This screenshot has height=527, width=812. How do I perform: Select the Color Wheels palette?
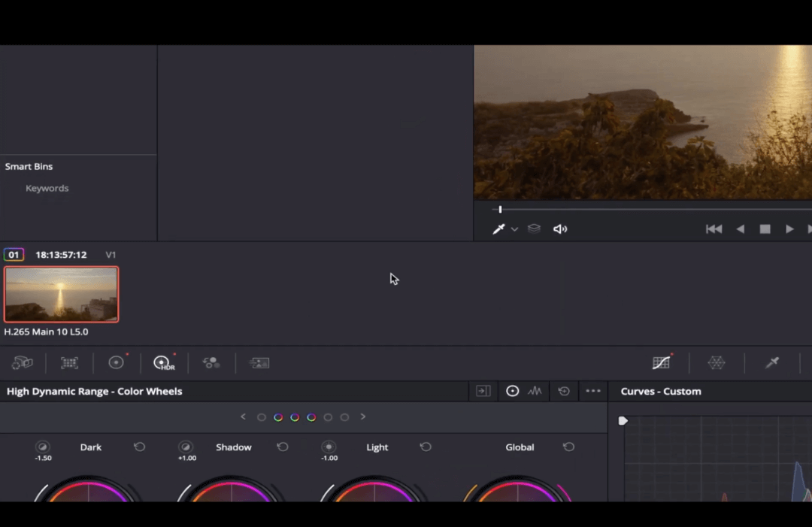(x=116, y=362)
